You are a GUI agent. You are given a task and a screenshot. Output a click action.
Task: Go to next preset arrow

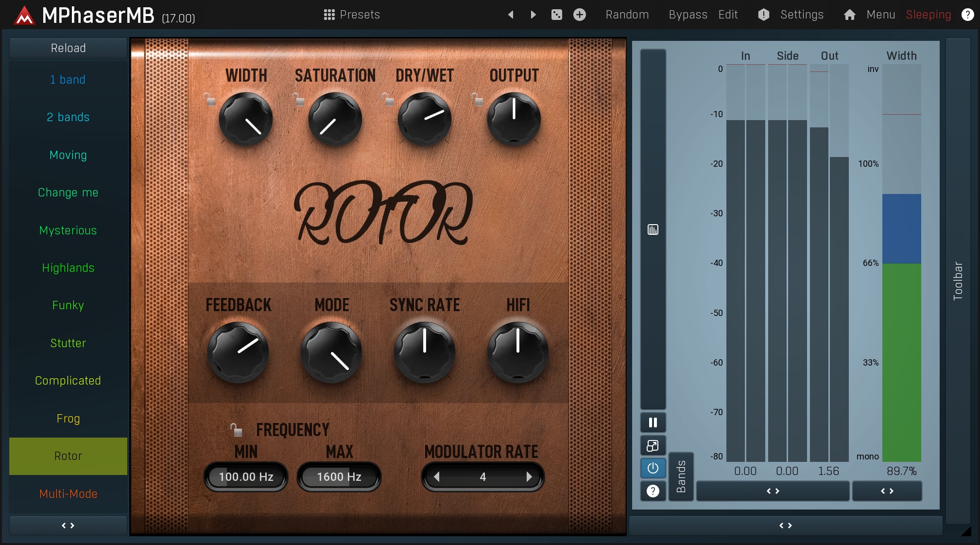tap(533, 15)
